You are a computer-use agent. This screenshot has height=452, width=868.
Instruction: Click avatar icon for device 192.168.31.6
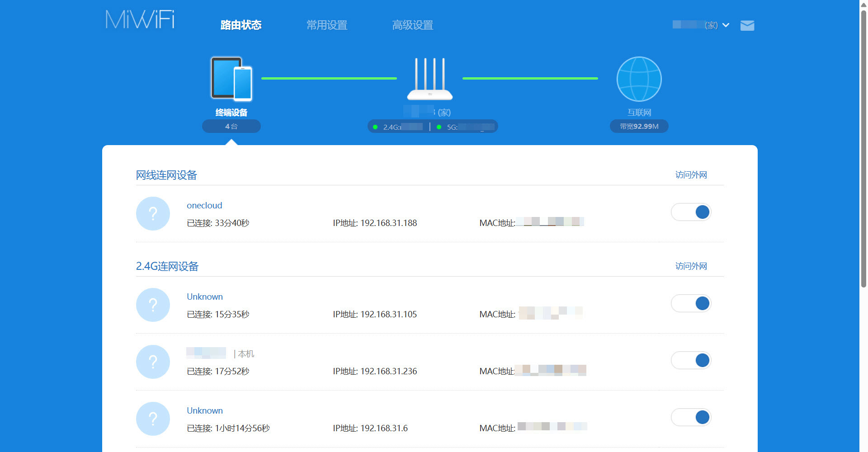(153, 419)
